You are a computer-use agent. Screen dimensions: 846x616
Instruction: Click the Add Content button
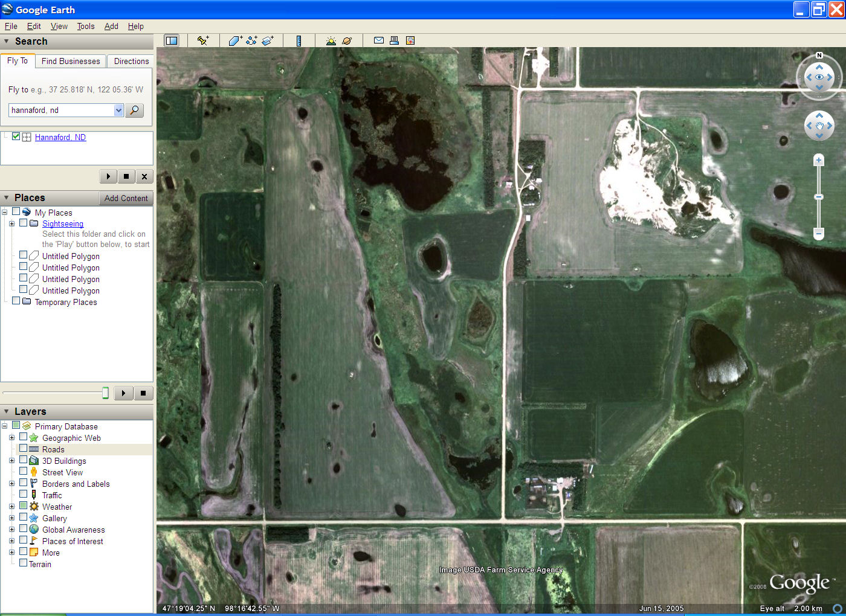point(126,198)
